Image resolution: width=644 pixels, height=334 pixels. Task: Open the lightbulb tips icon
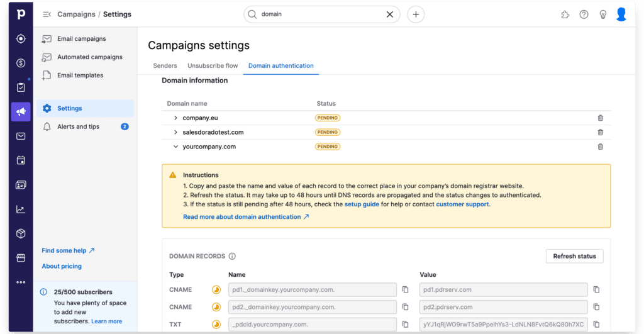click(602, 14)
